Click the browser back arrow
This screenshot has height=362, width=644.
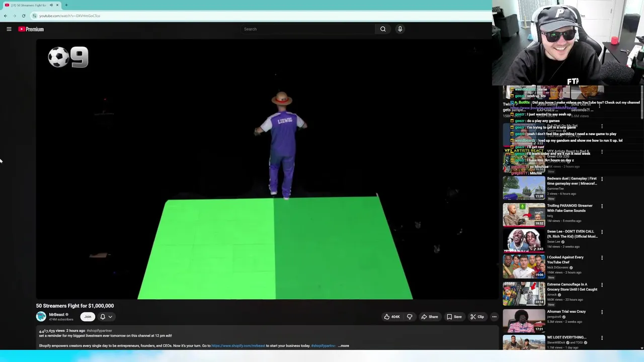point(6,16)
